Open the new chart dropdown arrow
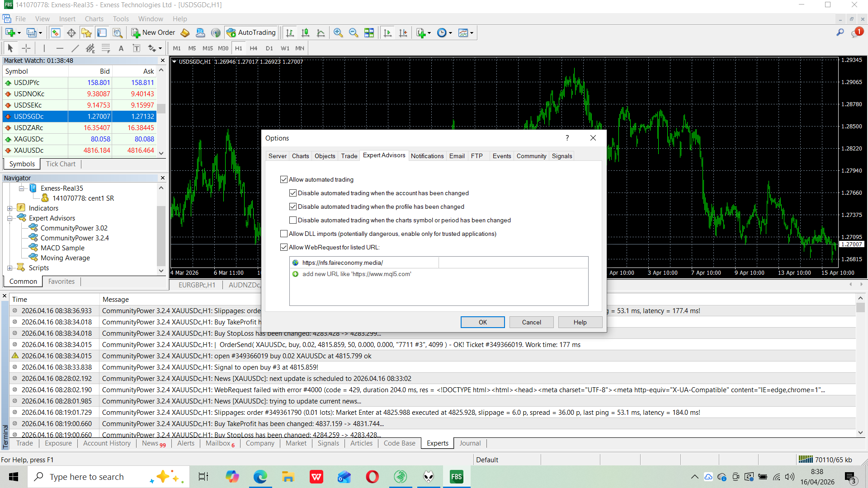 (19, 33)
